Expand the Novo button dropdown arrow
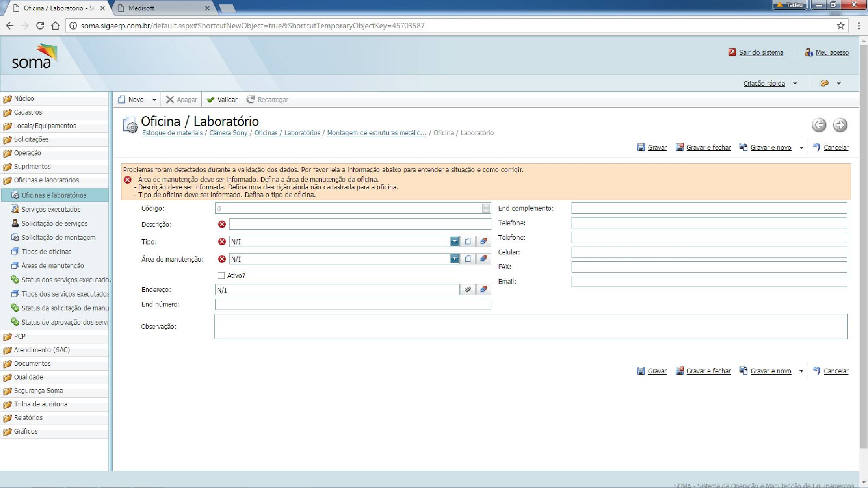Screen dimensions: 868x488 point(154,100)
